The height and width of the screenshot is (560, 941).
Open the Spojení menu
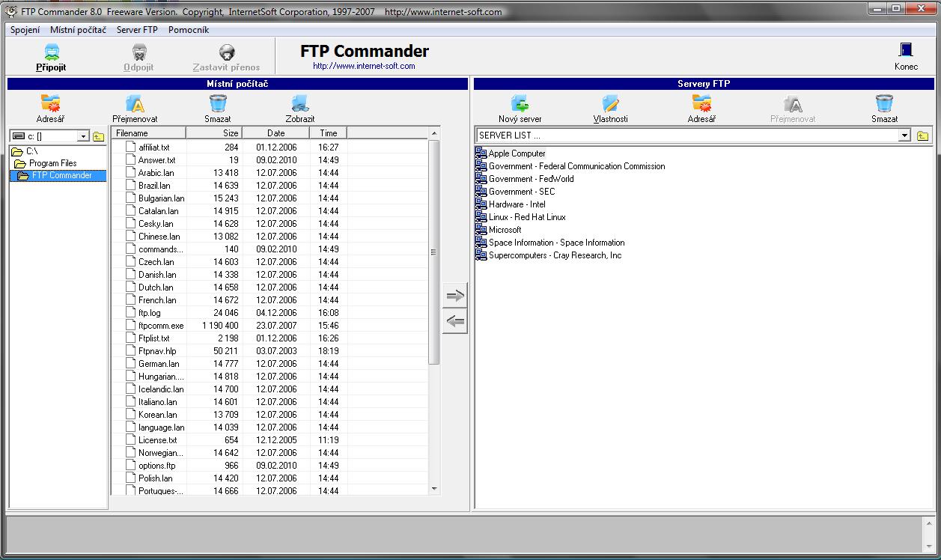pyautogui.click(x=25, y=30)
